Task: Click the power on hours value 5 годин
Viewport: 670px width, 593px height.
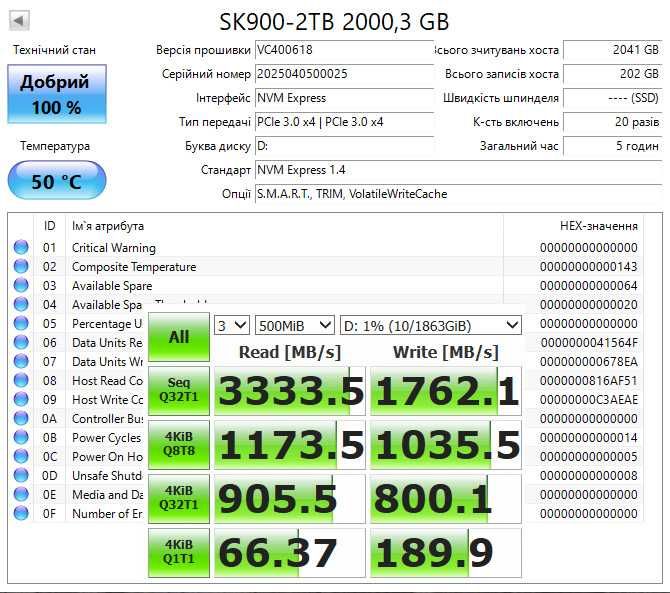Action: (x=612, y=146)
